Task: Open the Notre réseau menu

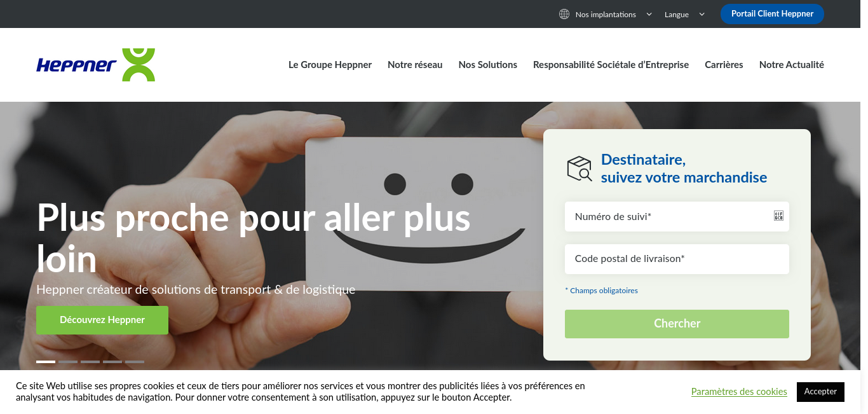Action: click(x=415, y=65)
